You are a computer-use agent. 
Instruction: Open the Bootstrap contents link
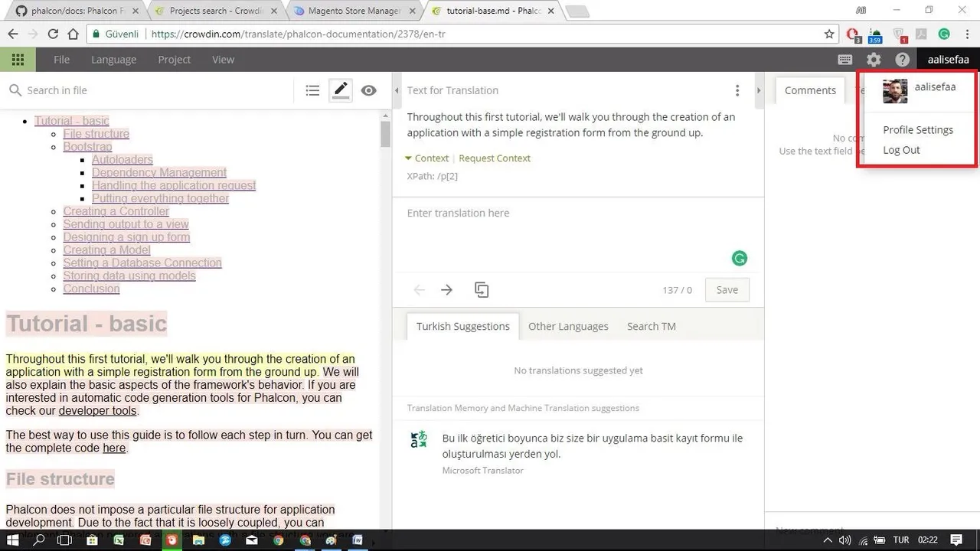pyautogui.click(x=87, y=147)
